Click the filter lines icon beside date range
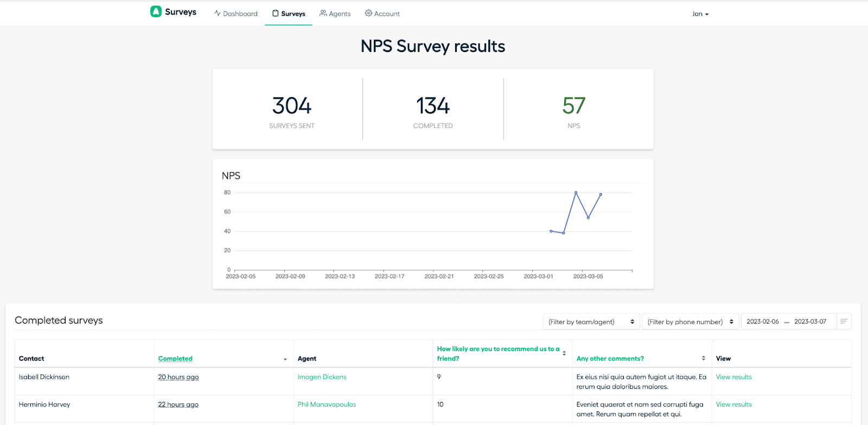The width and height of the screenshot is (868, 425). tap(844, 321)
